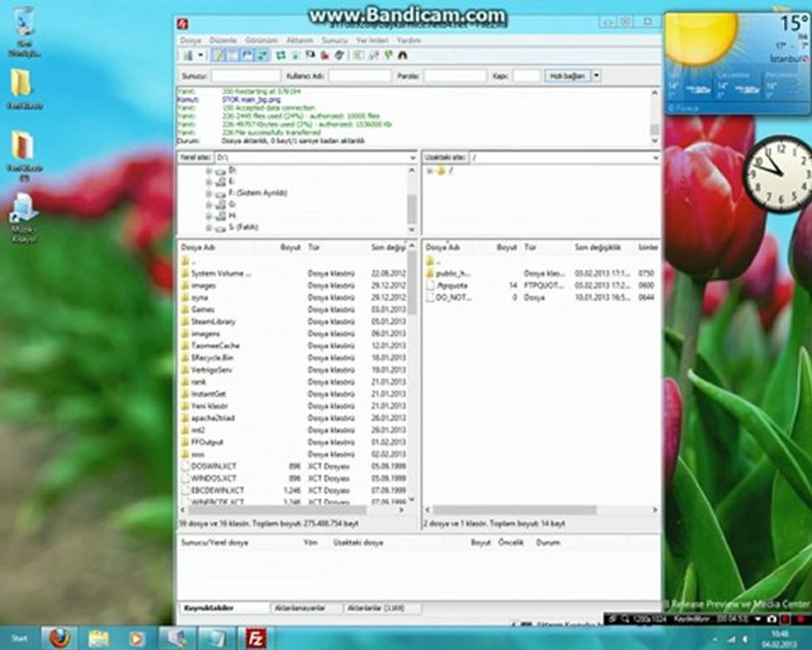Switch to Kuyruktakiler queue tab
Screen dimensions: 812x650
(224, 608)
